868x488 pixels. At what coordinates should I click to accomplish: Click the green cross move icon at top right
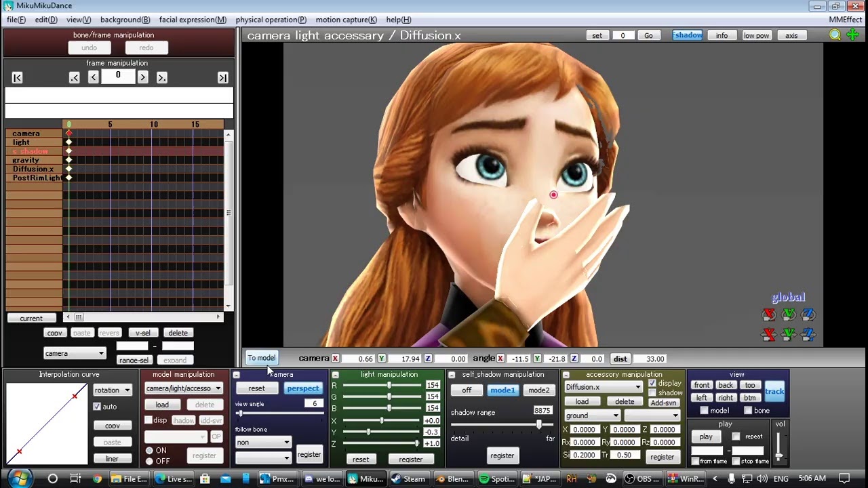pos(852,35)
